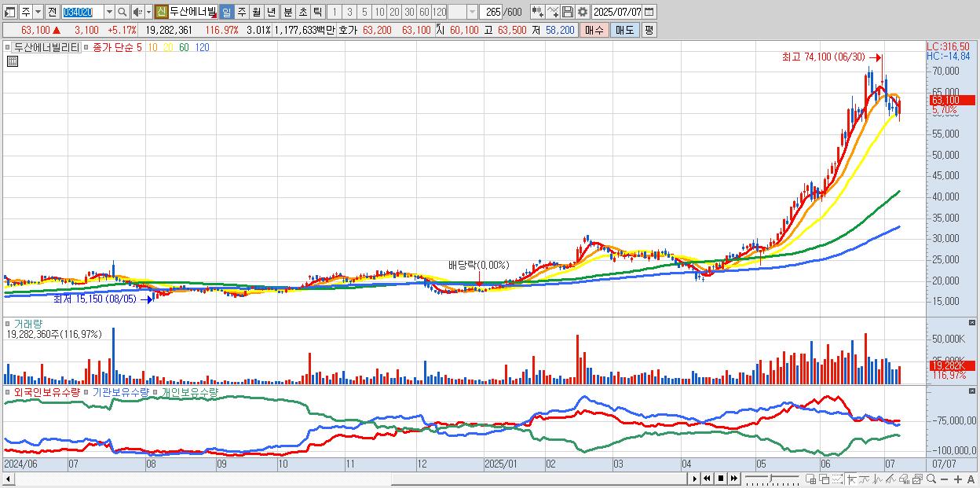Viewport: 980px width, 488px height.
Task: Select the 분 minute period toggle
Action: [x=287, y=12]
